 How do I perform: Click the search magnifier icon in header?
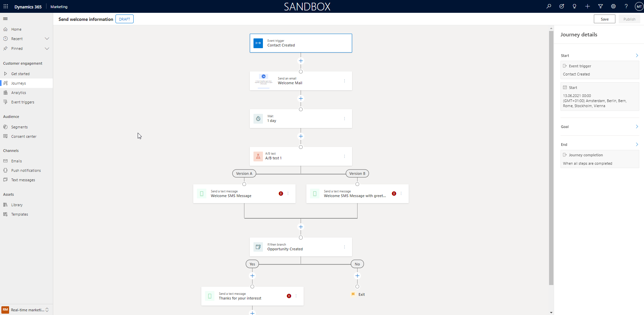549,6
